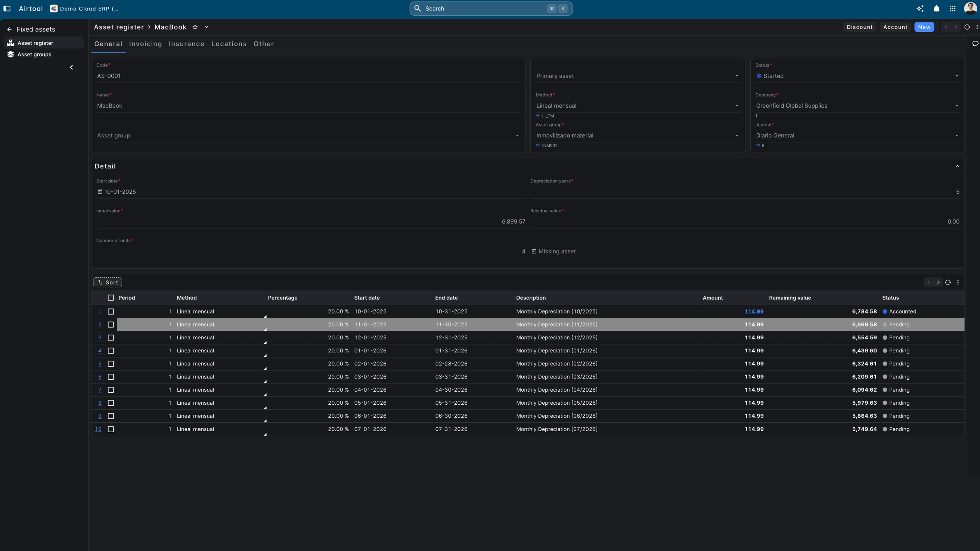This screenshot has height=551, width=980.
Task: Check the row 10 checkbox
Action: click(111, 429)
